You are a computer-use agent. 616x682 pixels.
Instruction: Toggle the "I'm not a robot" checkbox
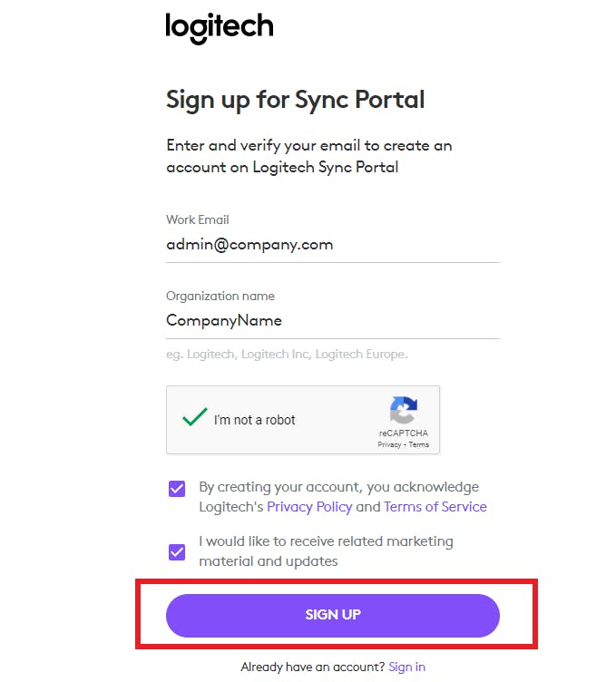[x=194, y=418]
